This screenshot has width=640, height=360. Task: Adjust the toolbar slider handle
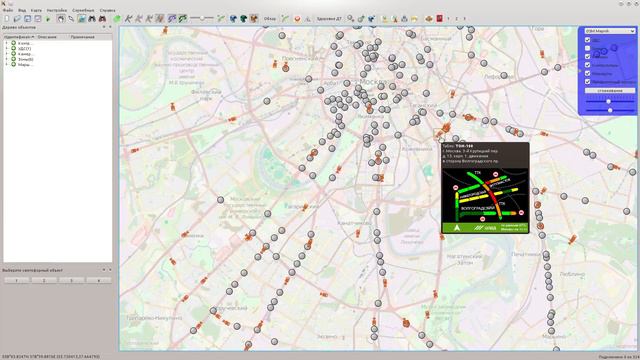(202, 18)
